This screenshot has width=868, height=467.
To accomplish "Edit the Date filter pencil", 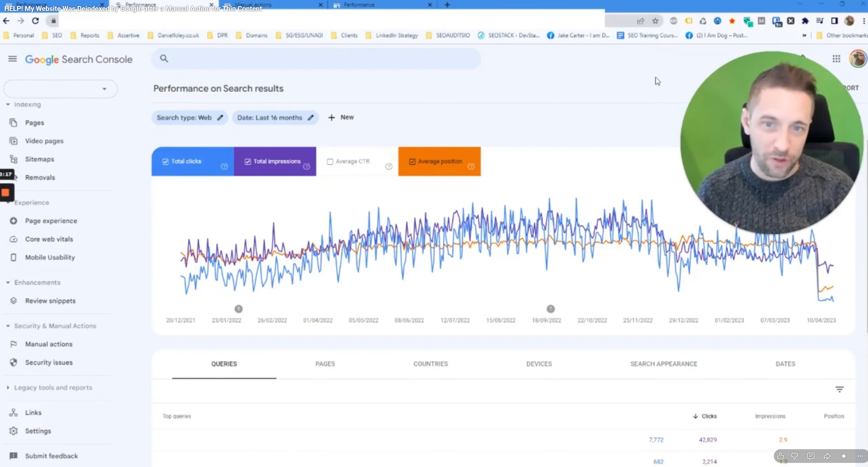I will [x=311, y=118].
